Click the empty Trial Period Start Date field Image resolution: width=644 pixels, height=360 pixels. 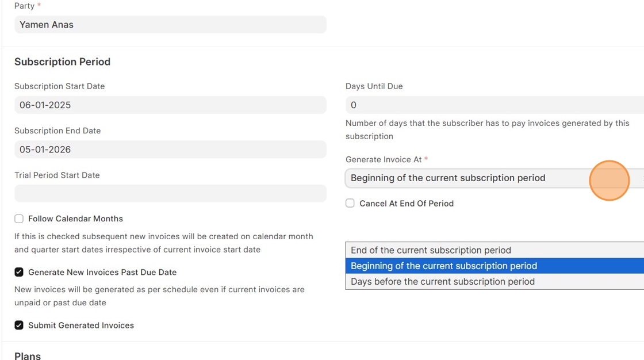pos(170,193)
